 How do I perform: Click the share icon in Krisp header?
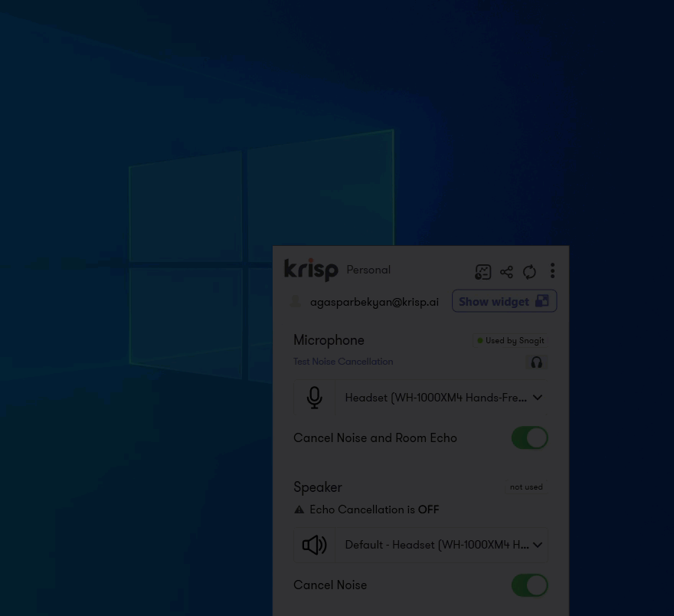click(506, 272)
